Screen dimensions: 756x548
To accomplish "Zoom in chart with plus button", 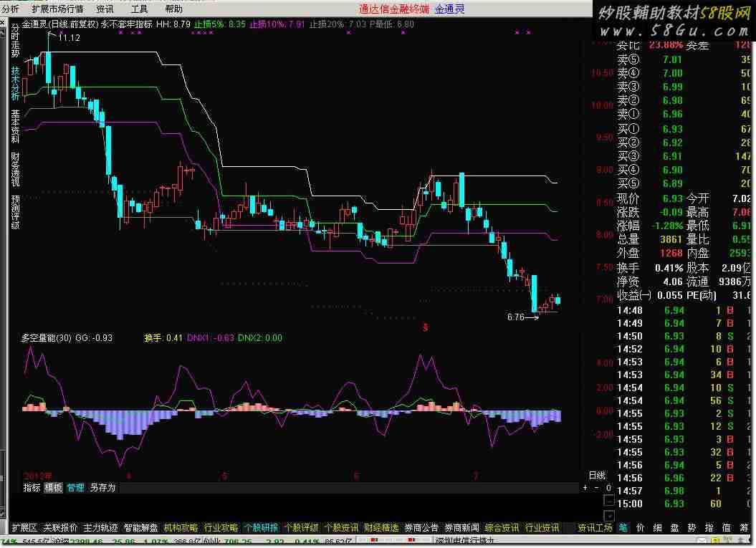I will click(585, 488).
